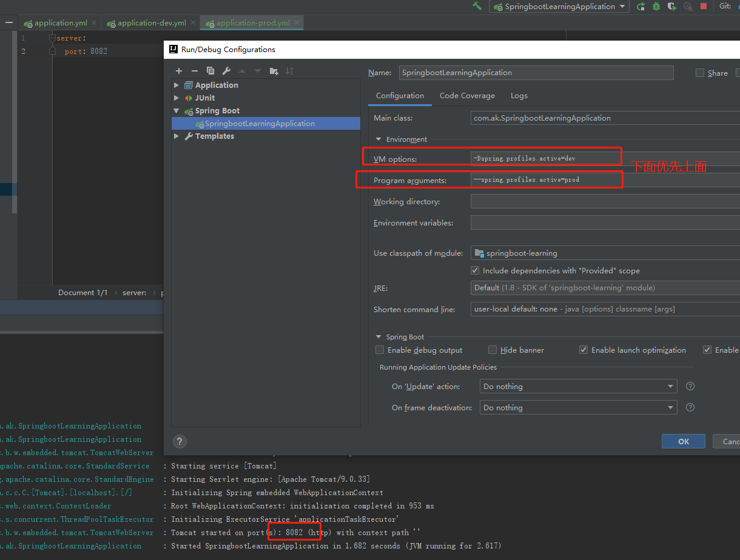740x560 pixels.
Task: Click the Main class field
Action: pos(605,118)
